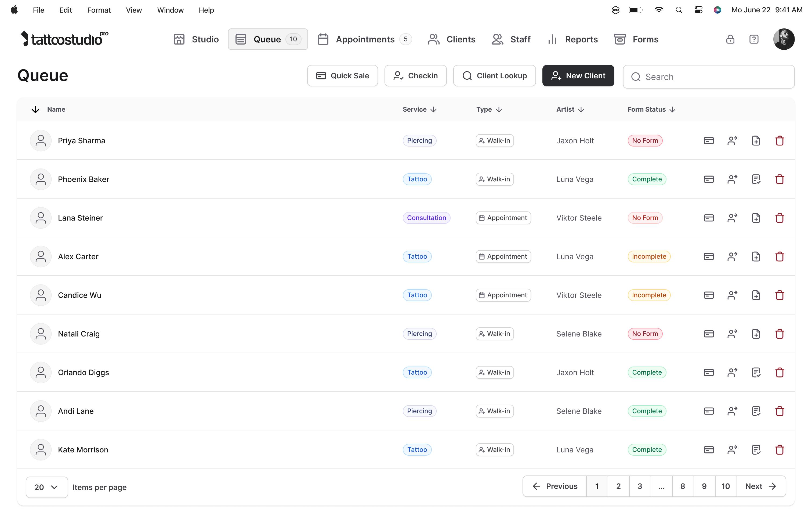This screenshot has width=812, height=527.
Task: Open payment card icon for Priya Sharma
Action: click(709, 140)
